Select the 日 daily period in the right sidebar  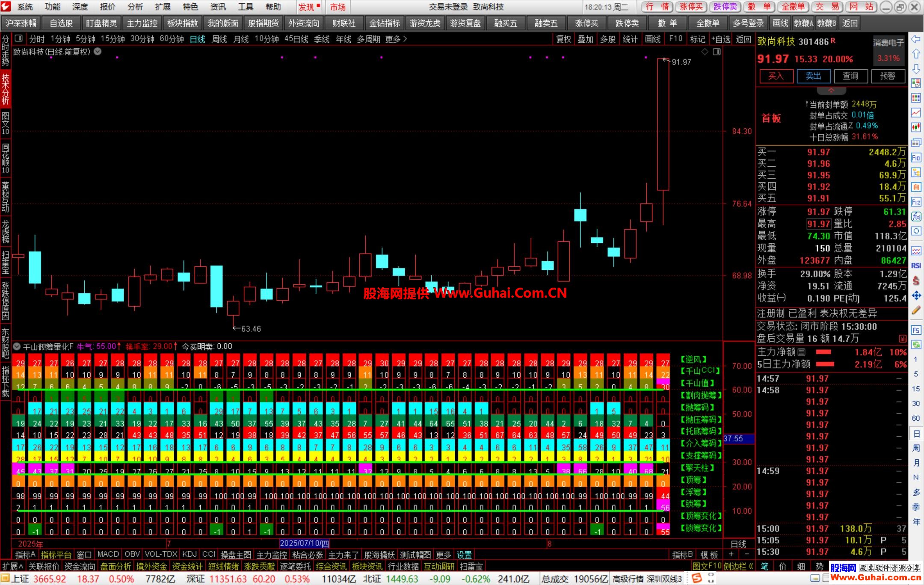click(x=916, y=433)
